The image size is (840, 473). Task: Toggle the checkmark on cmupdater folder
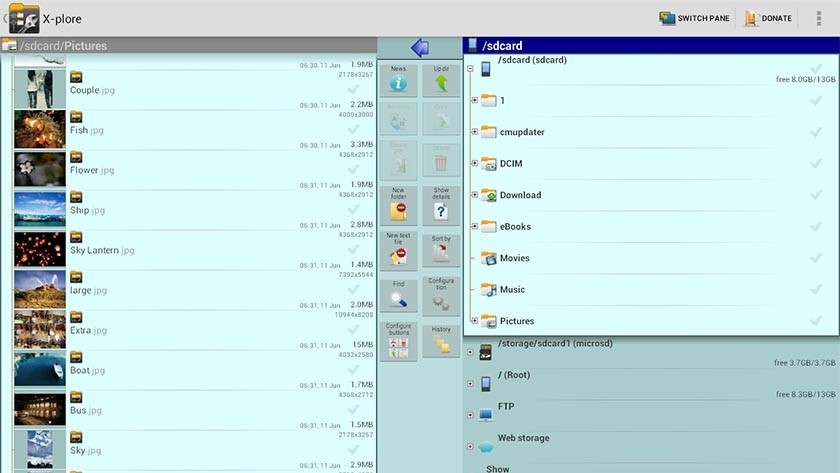[x=816, y=132]
